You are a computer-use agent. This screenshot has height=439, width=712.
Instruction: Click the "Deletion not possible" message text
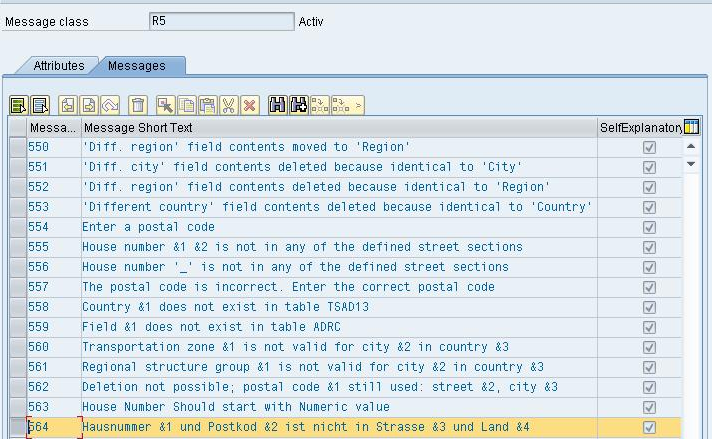[320, 387]
